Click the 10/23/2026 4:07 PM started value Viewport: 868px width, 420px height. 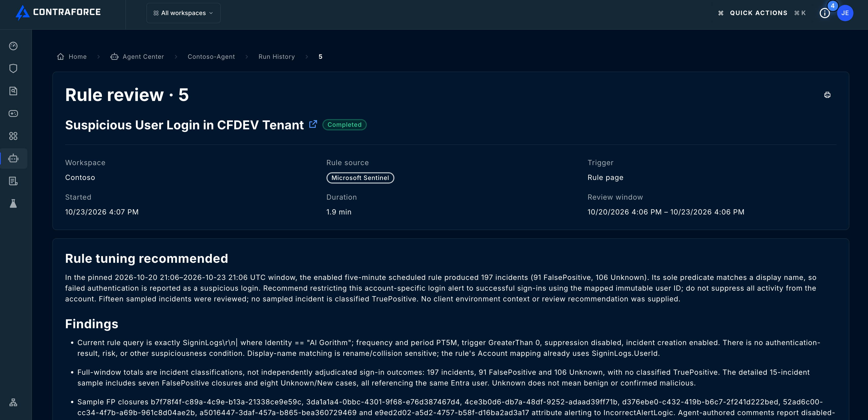coord(102,212)
